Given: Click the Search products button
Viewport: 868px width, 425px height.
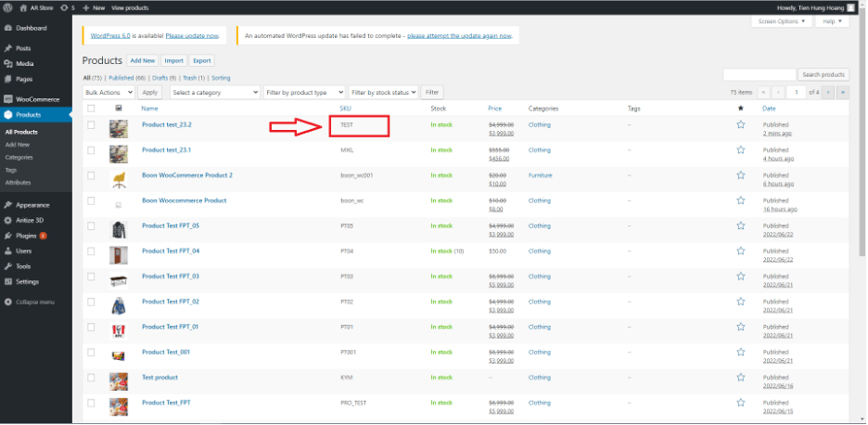Looking at the screenshot, I should click(823, 74).
